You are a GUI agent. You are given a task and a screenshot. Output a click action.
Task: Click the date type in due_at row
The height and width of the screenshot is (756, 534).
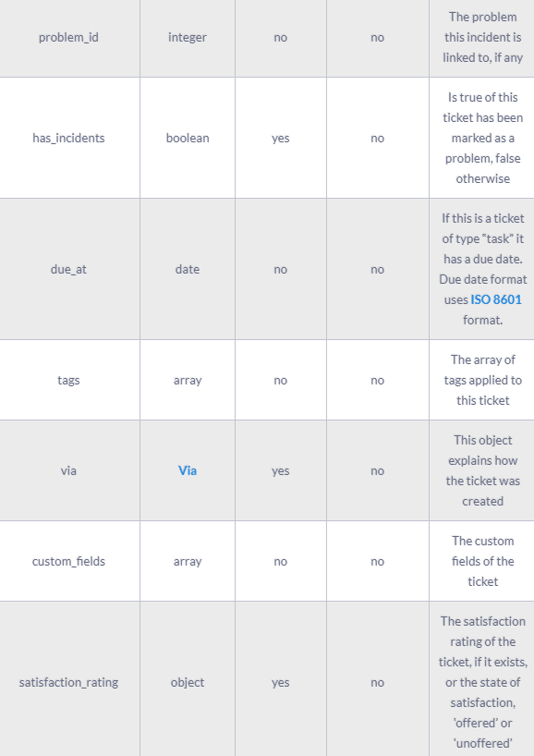(188, 269)
